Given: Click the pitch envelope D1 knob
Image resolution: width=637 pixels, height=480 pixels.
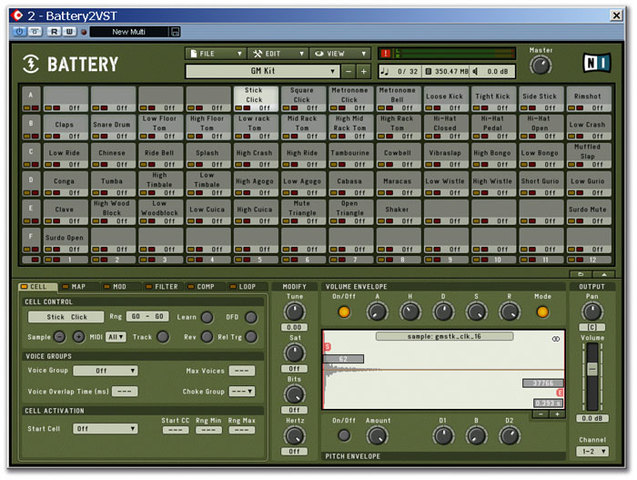Looking at the screenshot, I should (443, 436).
